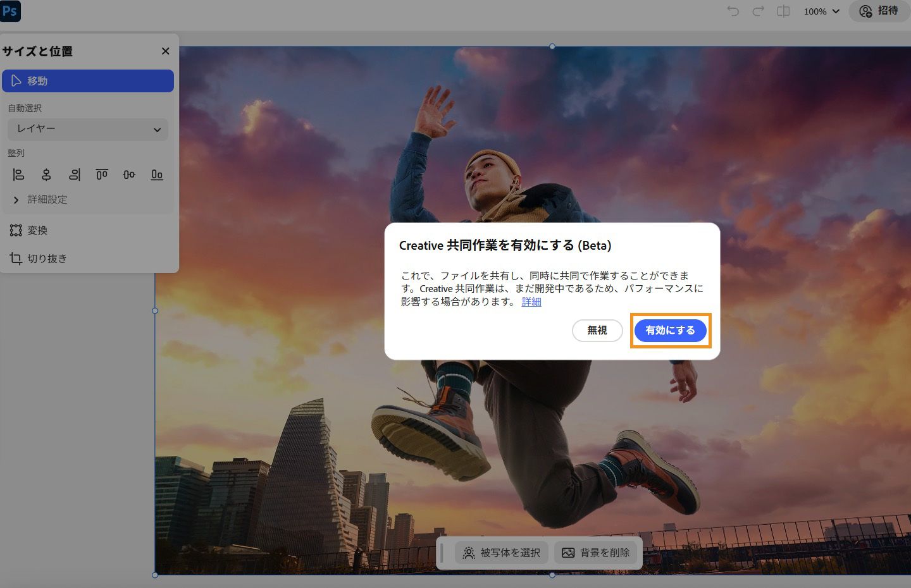Click the Redo arrow icon
This screenshot has width=911, height=588.
(758, 11)
